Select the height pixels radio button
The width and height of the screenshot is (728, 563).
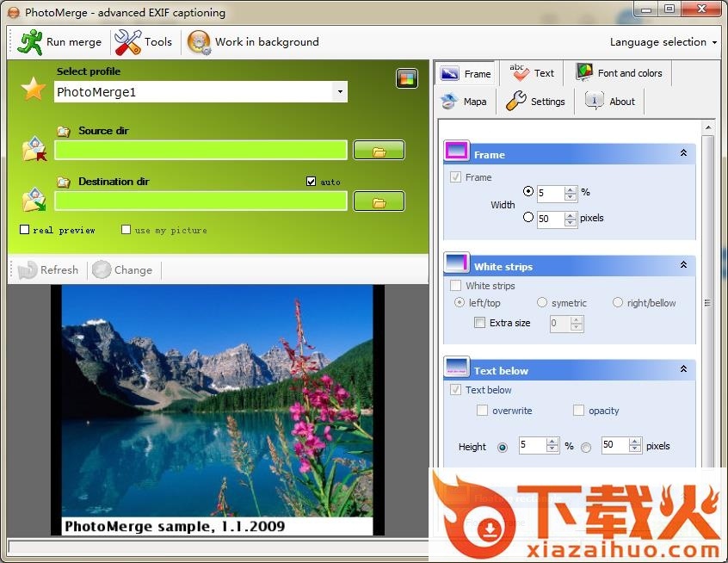click(586, 448)
